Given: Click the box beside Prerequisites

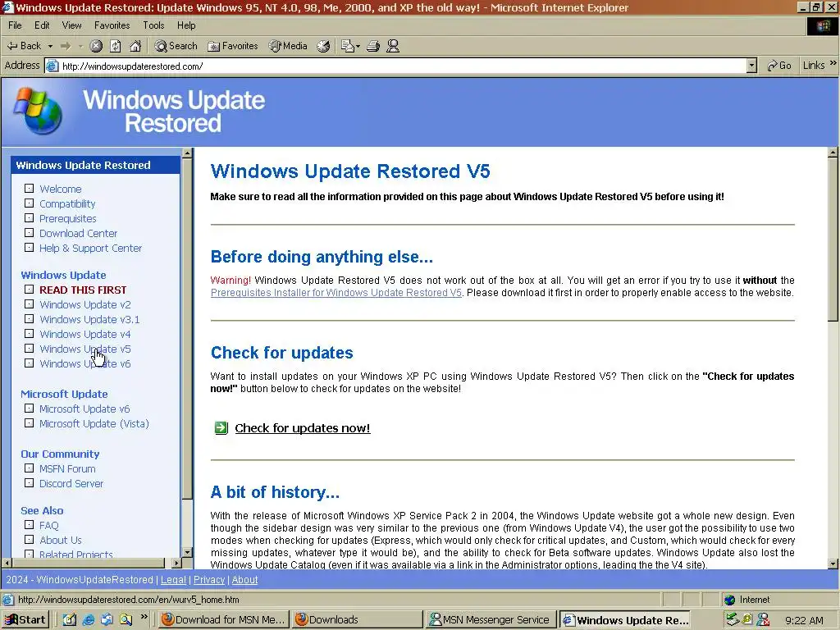Looking at the screenshot, I should (29, 218).
